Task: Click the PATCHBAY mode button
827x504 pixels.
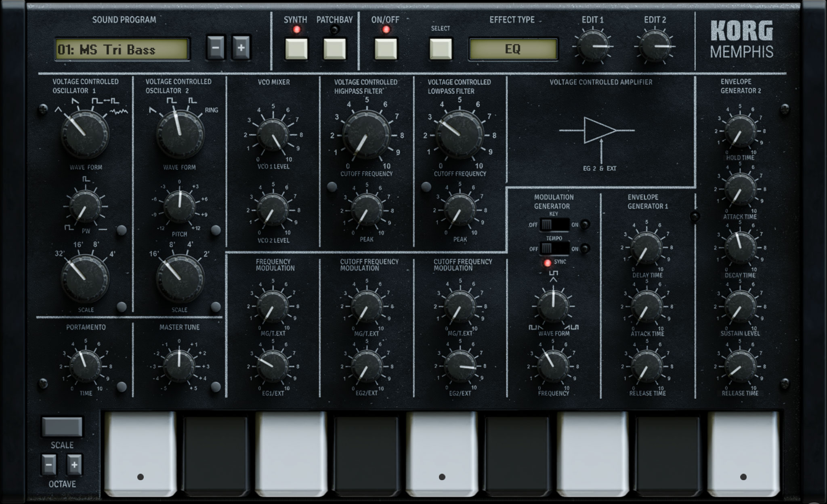Action: 335,49
